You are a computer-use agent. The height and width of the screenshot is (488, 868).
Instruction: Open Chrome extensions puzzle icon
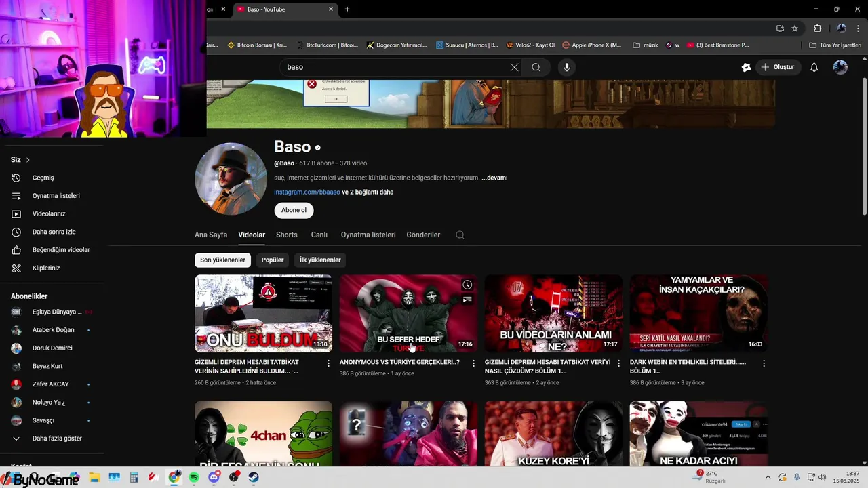pyautogui.click(x=817, y=28)
